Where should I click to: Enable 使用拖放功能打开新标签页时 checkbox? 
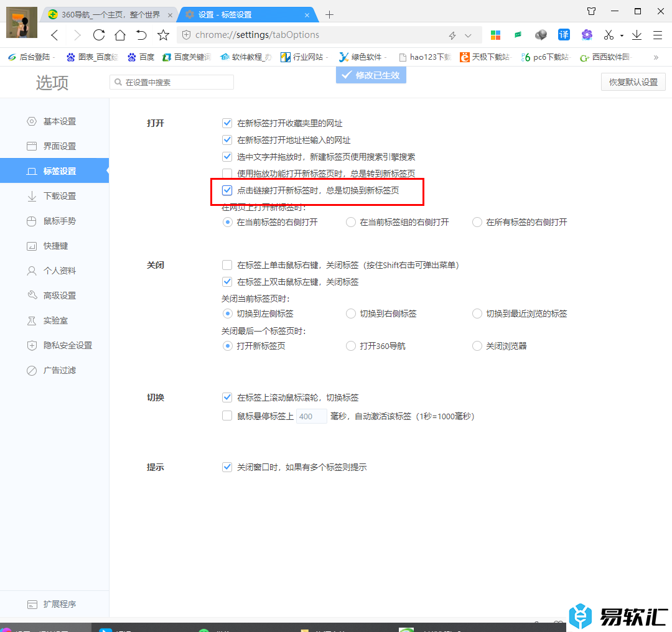(x=227, y=174)
